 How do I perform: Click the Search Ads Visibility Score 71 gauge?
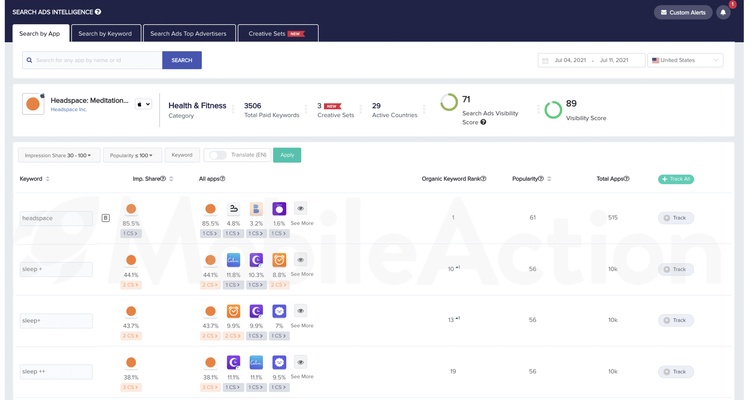click(x=449, y=102)
